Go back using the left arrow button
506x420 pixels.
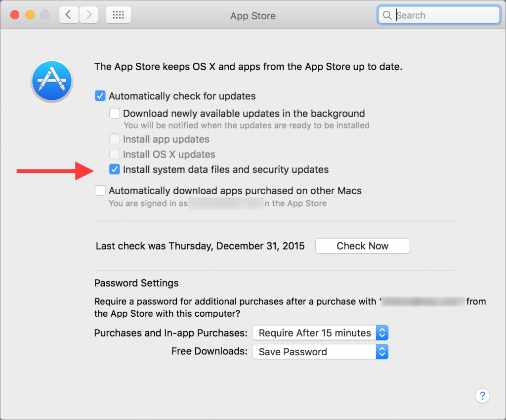coord(69,15)
